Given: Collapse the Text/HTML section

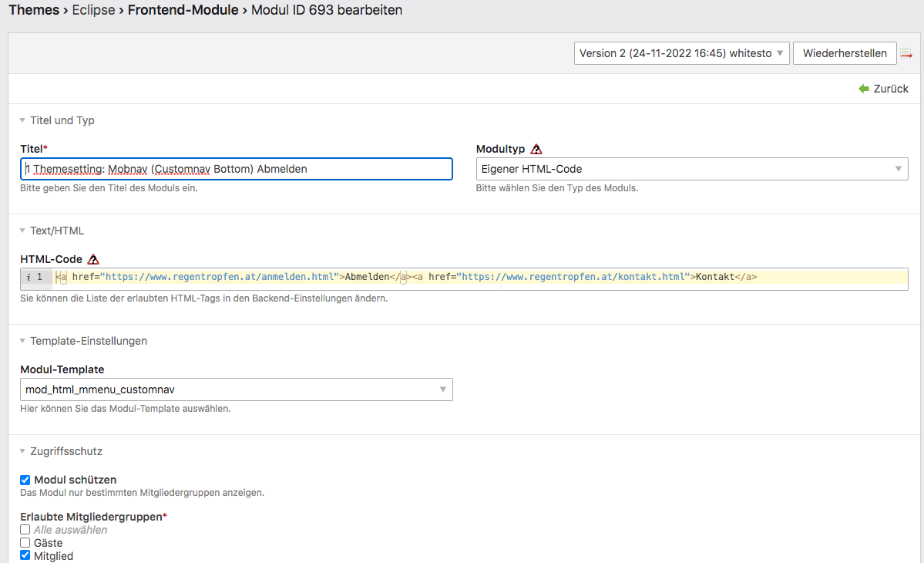Looking at the screenshot, I should [52, 231].
